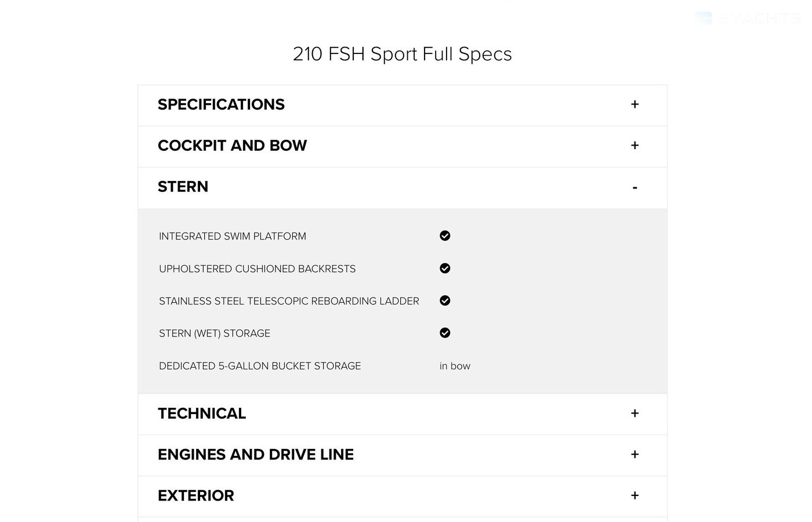Click the "in bow" value text

(x=455, y=366)
